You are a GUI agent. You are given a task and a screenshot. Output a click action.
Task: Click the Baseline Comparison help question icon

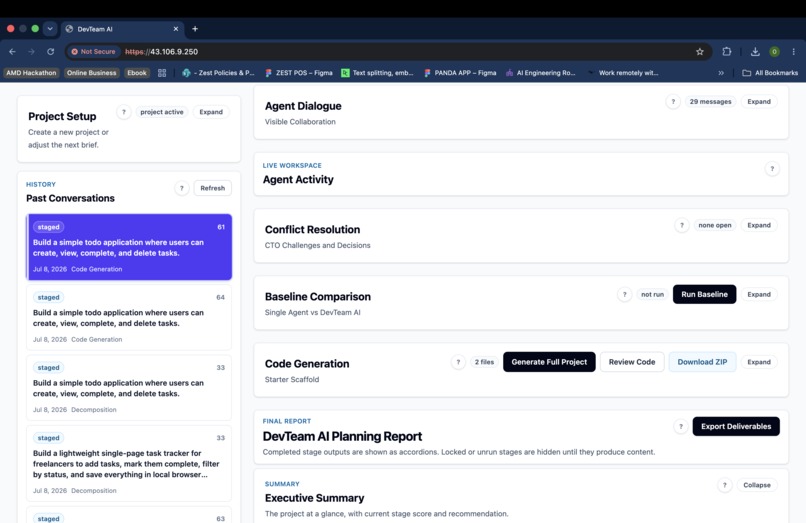tap(625, 294)
